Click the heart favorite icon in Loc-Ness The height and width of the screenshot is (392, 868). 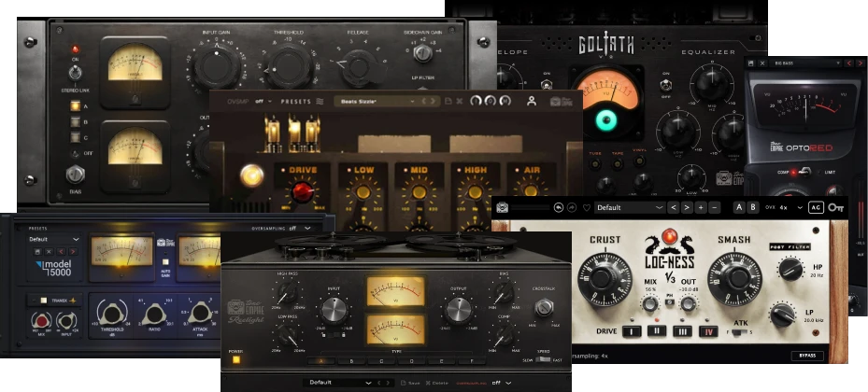tap(586, 207)
